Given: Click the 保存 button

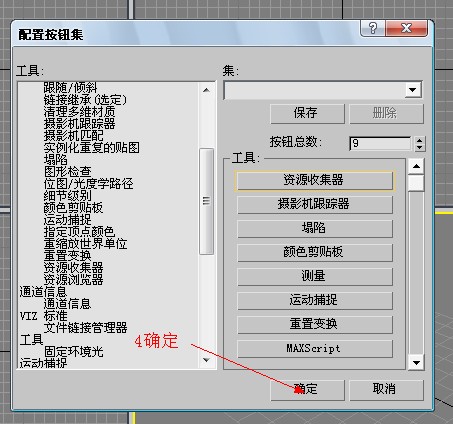Looking at the screenshot, I should coord(307,113).
